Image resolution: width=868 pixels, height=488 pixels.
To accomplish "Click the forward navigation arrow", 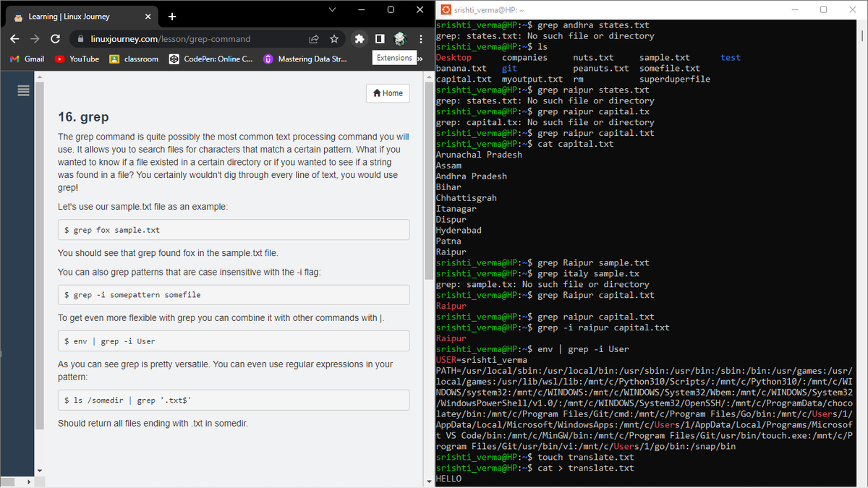I will 35,39.
